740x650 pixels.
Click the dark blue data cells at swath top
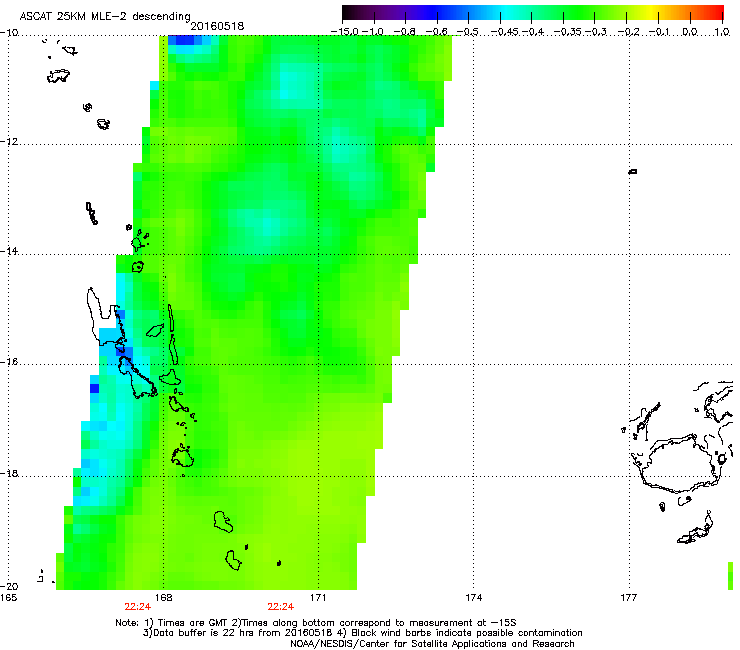click(184, 40)
